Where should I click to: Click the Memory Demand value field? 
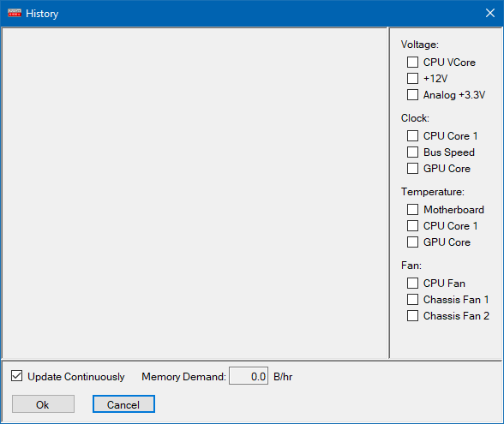249,376
